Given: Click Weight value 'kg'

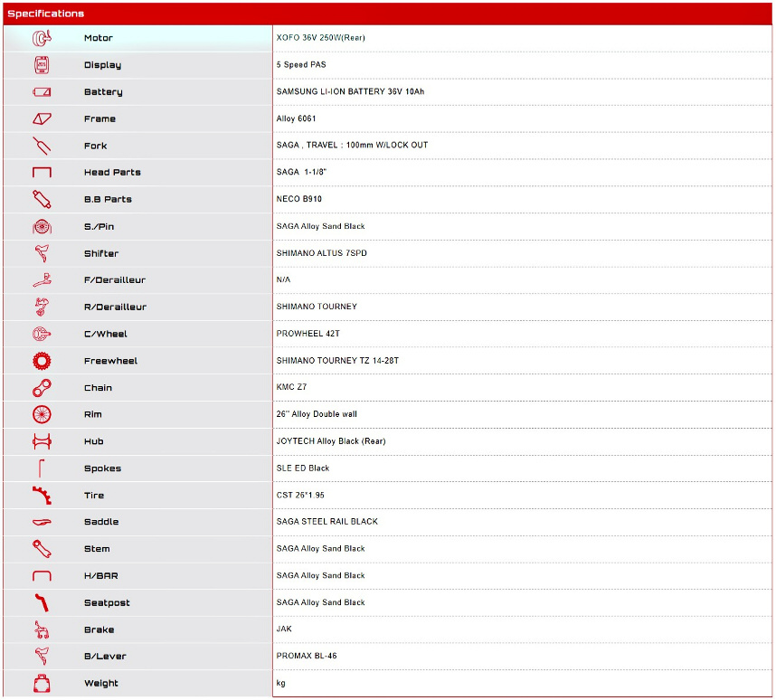Looking at the screenshot, I should coord(280,683).
